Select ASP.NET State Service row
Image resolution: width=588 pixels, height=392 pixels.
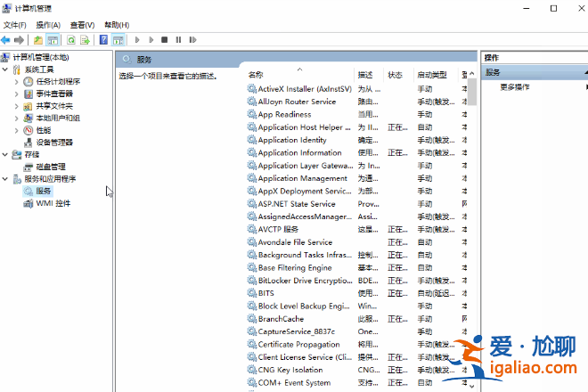297,204
